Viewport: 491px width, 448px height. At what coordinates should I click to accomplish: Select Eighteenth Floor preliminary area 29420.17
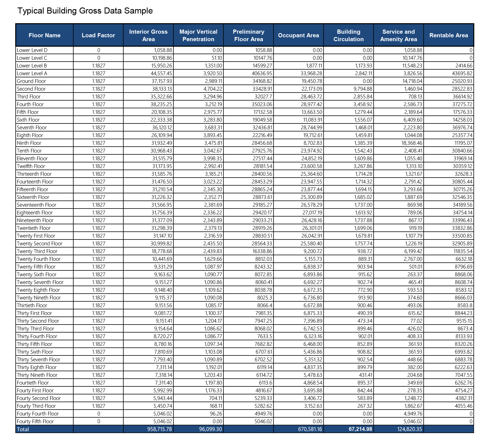pyautogui.click(x=262, y=213)
